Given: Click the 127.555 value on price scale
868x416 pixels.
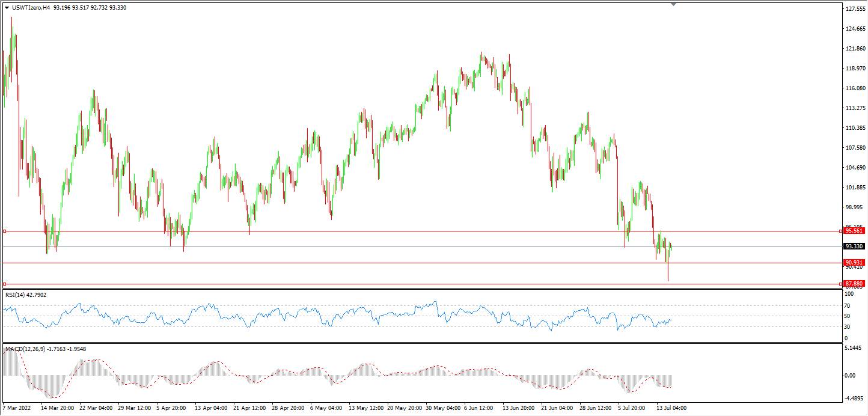Looking at the screenshot, I should pyautogui.click(x=854, y=10).
